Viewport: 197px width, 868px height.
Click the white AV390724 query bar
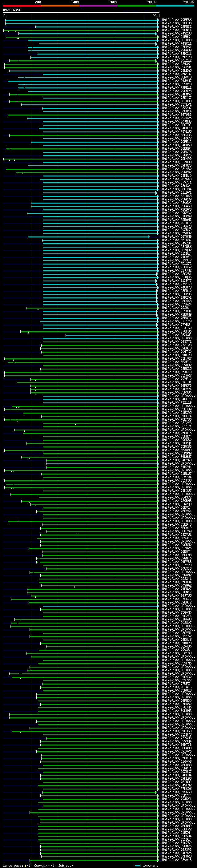(81, 13)
